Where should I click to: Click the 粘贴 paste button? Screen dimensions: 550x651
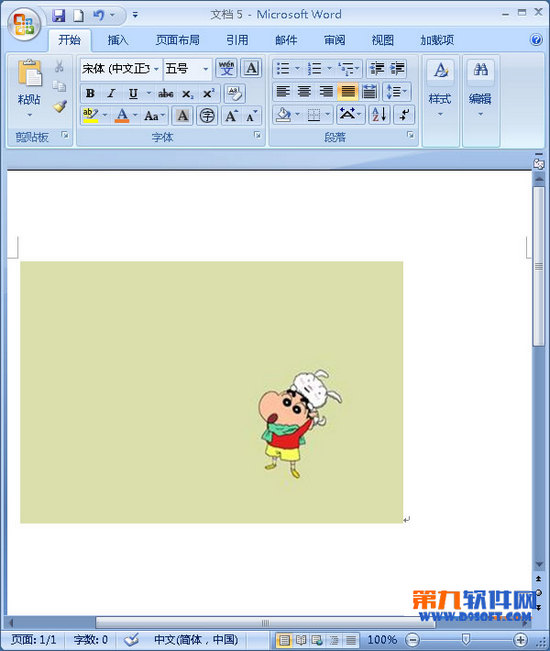29,88
